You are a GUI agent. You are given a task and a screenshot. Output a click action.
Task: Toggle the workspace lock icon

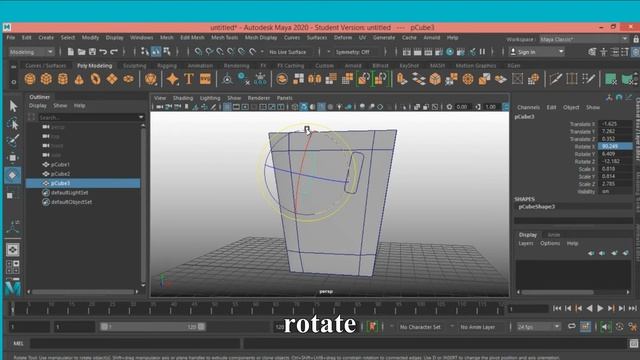pyautogui.click(x=636, y=39)
